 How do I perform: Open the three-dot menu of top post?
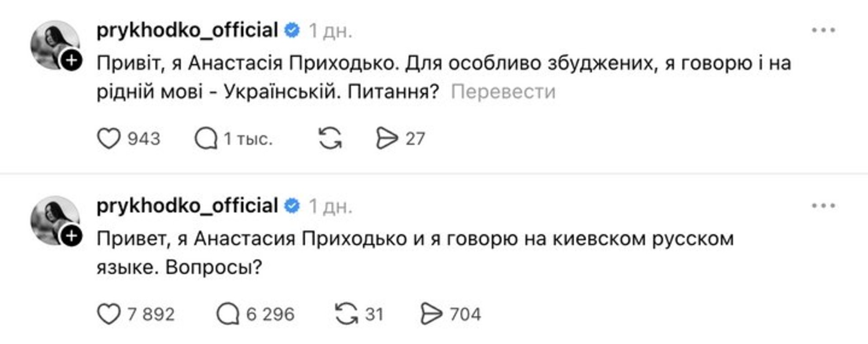pyautogui.click(x=823, y=30)
